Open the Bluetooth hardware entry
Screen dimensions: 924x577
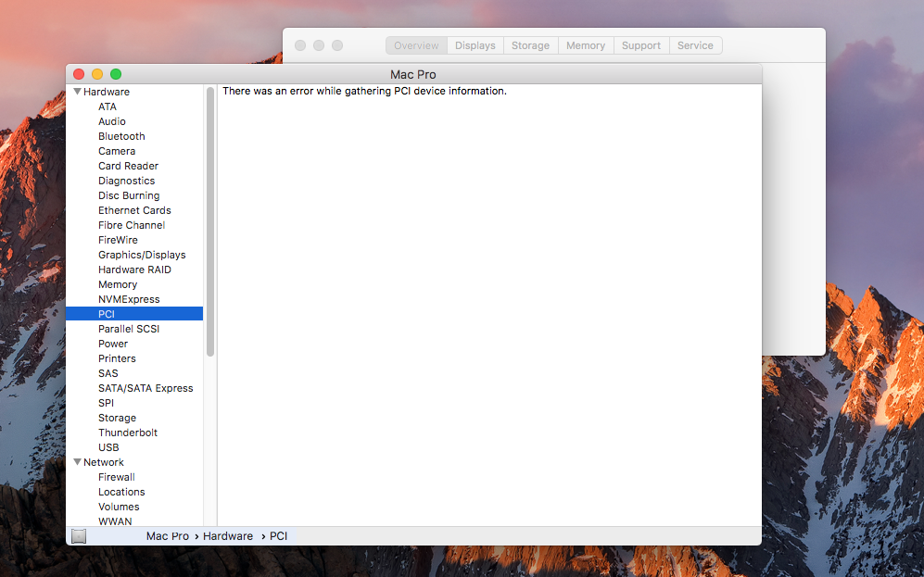(121, 136)
